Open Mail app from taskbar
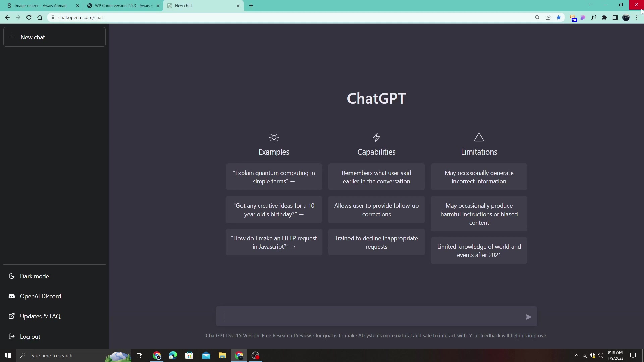The height and width of the screenshot is (362, 644). [206, 355]
